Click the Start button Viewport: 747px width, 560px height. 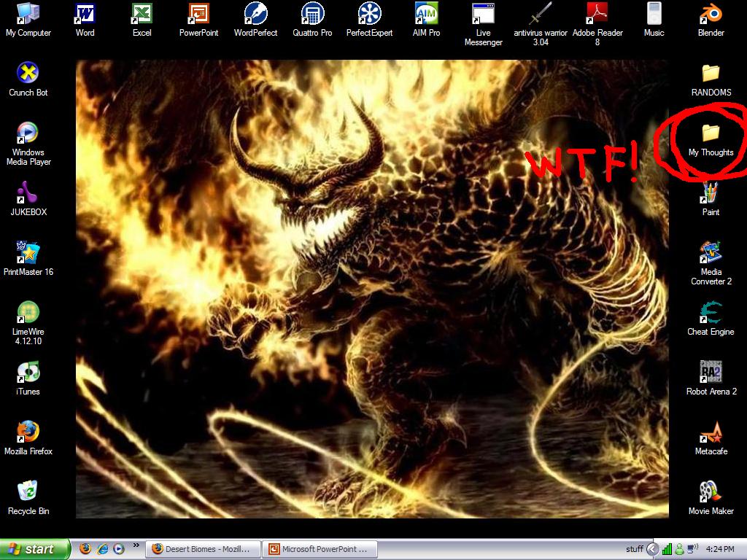(x=34, y=549)
